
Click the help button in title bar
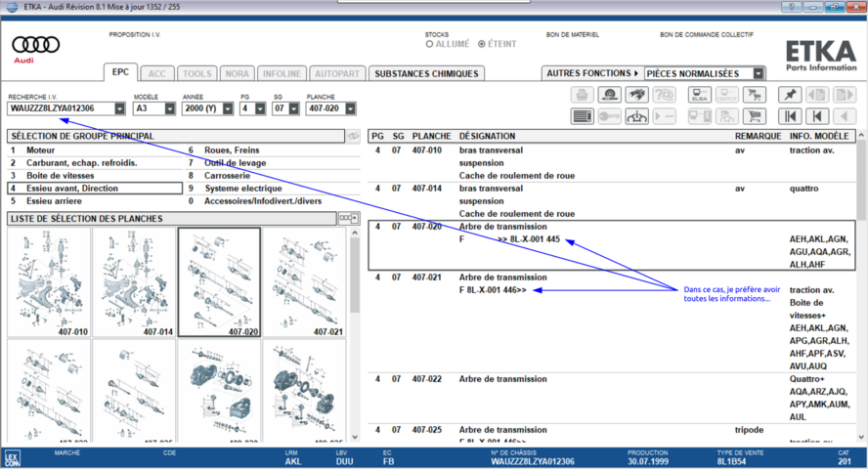click(792, 7)
